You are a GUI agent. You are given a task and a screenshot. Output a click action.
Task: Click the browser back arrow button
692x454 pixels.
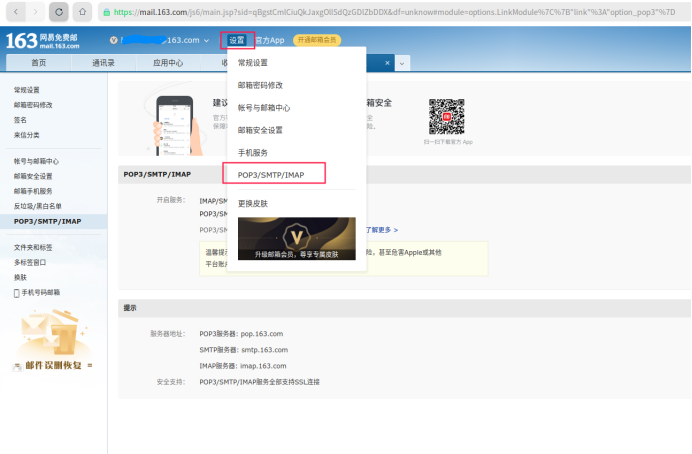tap(16, 12)
